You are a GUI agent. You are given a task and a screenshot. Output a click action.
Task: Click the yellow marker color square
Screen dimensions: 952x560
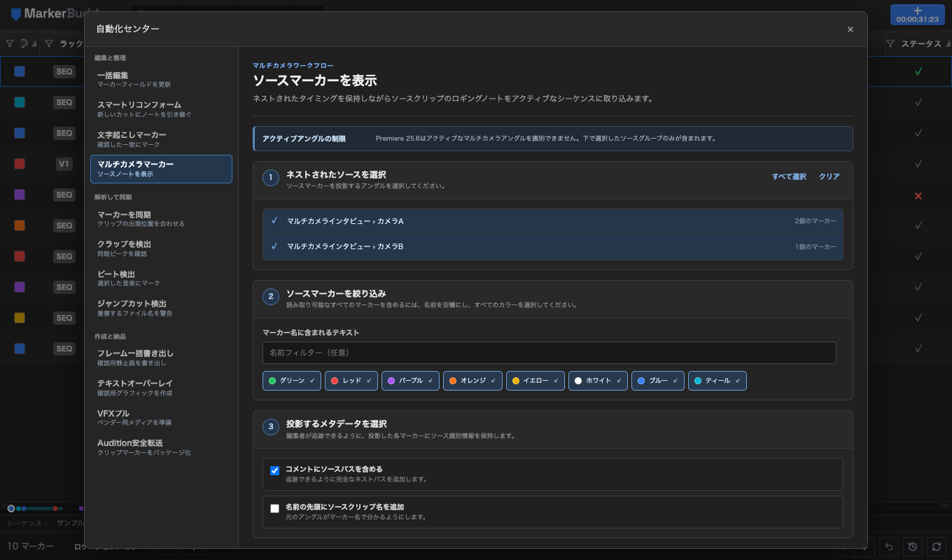pyautogui.click(x=20, y=318)
